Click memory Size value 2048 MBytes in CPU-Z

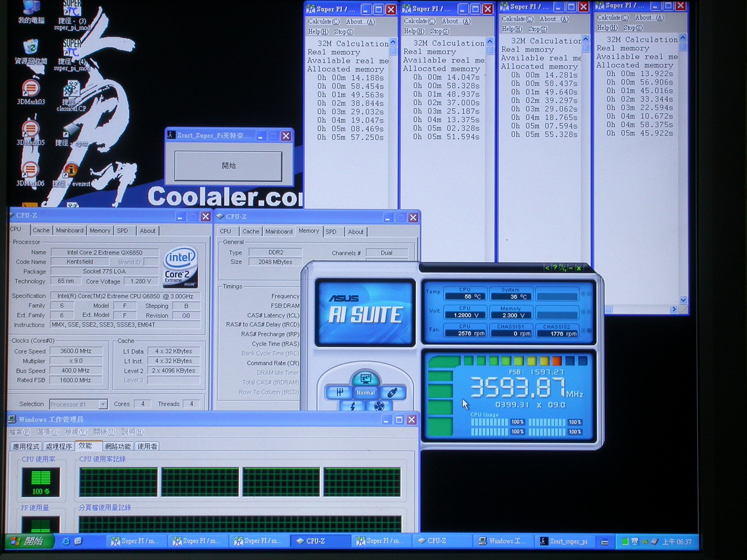click(275, 262)
